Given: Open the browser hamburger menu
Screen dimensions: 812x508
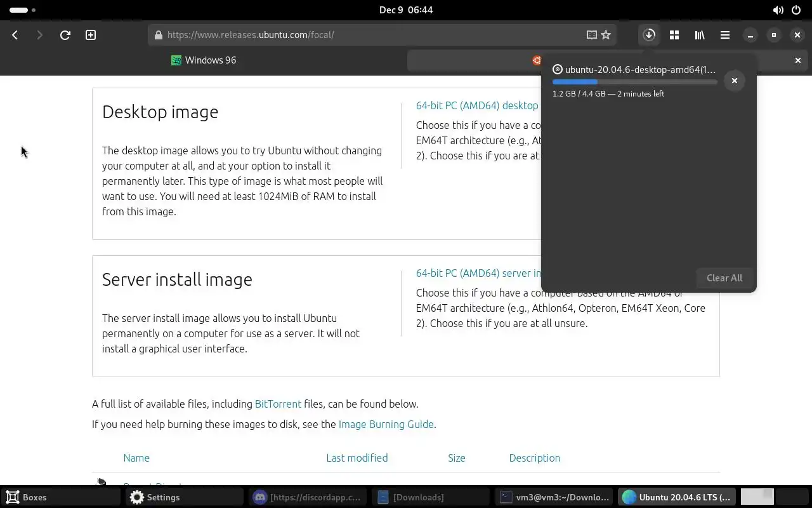Looking at the screenshot, I should pos(725,35).
